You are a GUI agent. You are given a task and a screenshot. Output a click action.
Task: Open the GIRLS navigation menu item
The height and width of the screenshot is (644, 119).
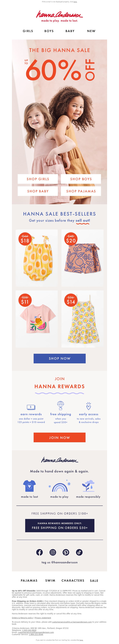pos(28,31)
